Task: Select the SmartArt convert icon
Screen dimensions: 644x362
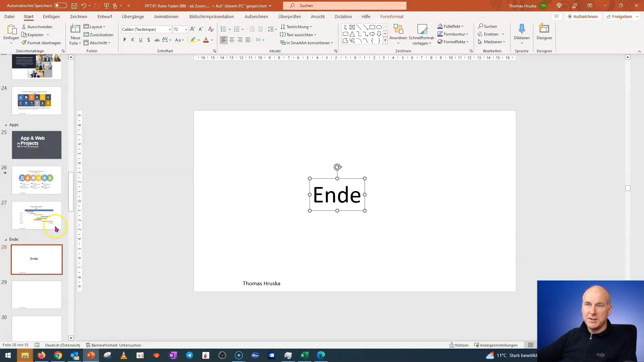Action: click(282, 43)
